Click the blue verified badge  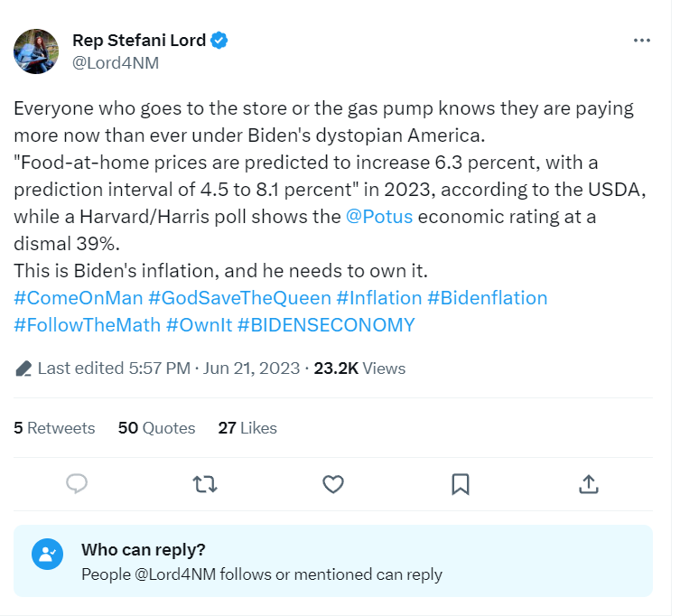click(x=219, y=40)
